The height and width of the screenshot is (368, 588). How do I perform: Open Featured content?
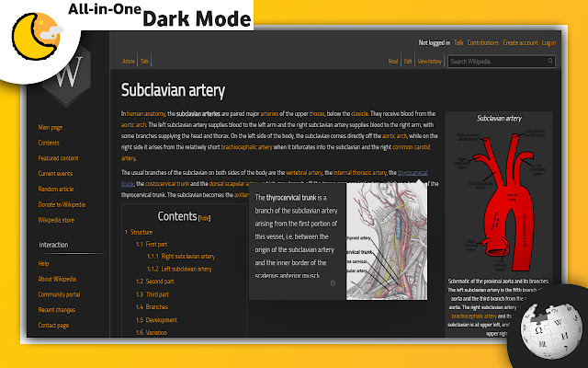[x=58, y=158]
